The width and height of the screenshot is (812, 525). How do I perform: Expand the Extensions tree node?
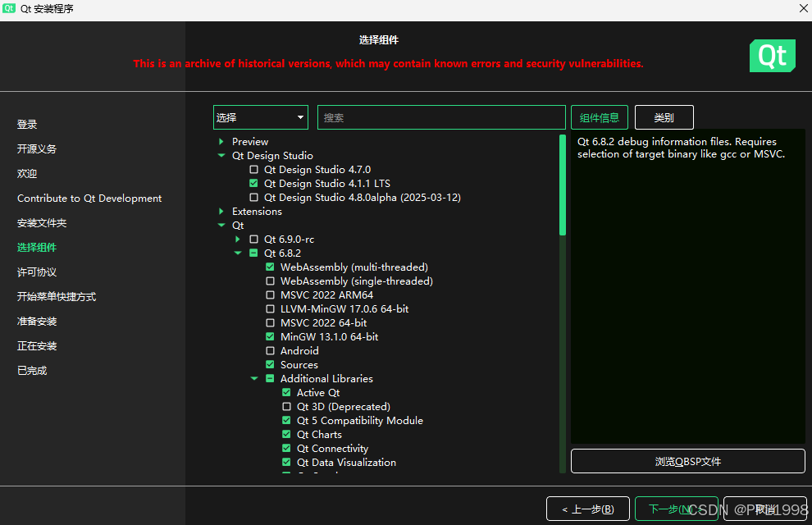click(x=221, y=212)
